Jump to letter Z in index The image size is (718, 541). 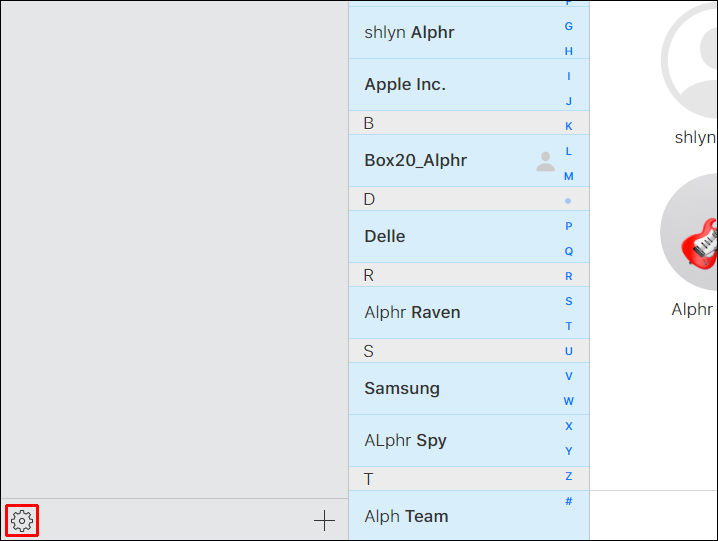569,476
